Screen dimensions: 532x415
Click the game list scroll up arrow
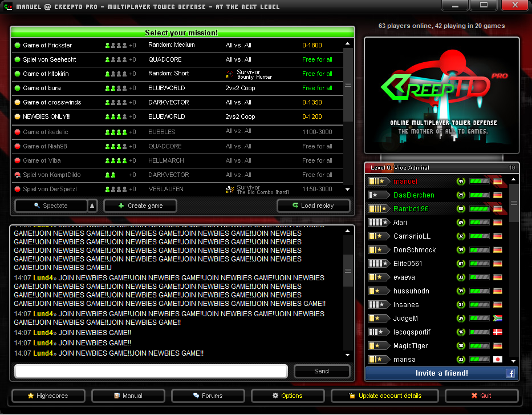click(x=347, y=44)
